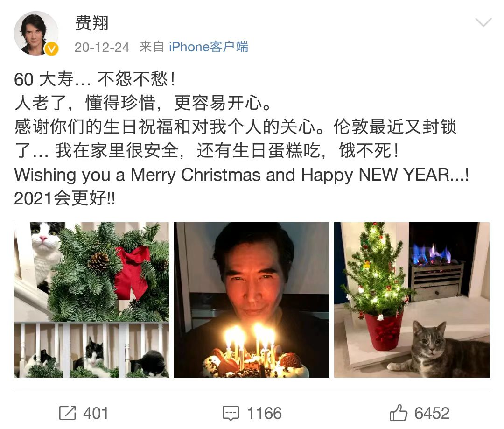Like the post with thumbs-up icon

tap(398, 413)
